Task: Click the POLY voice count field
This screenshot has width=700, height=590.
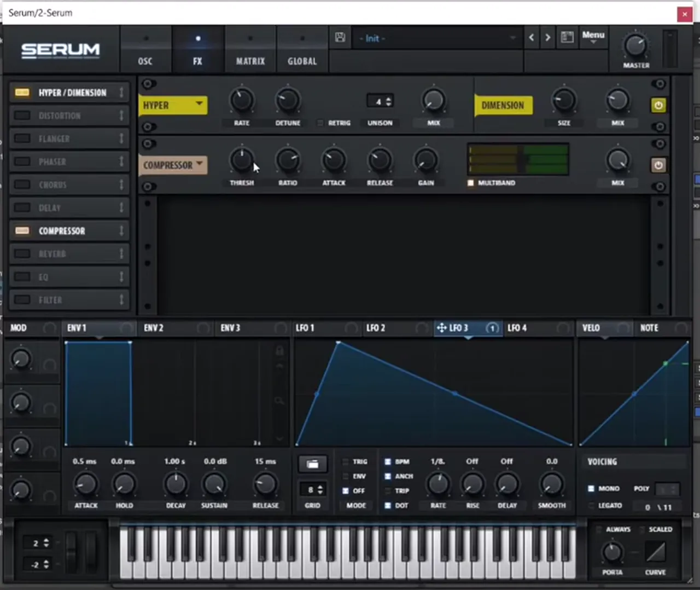Action: [667, 489]
